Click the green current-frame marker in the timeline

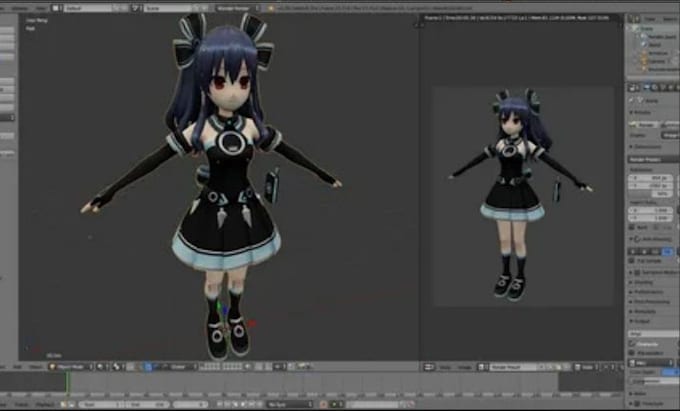click(x=67, y=384)
